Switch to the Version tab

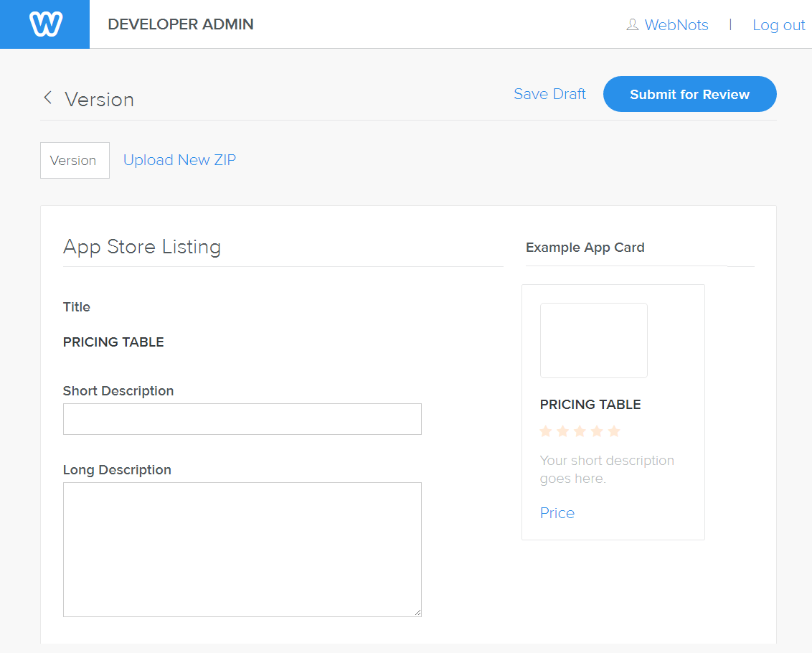74,160
